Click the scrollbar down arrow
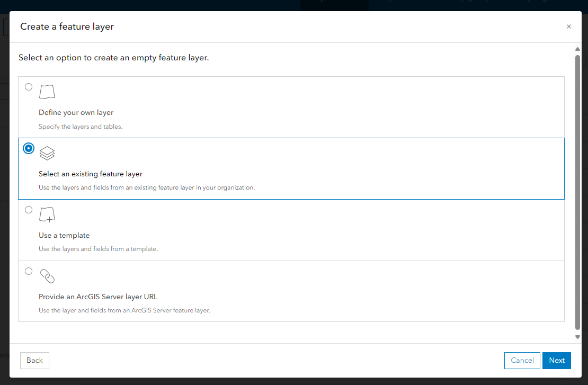The height and width of the screenshot is (385, 588). pos(577,336)
